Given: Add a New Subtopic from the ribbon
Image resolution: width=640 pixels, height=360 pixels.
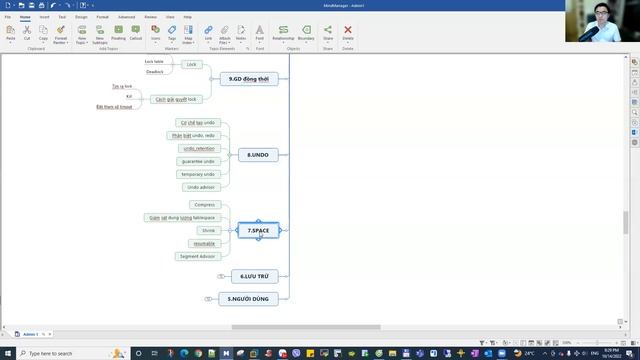Looking at the screenshot, I should [x=100, y=30].
